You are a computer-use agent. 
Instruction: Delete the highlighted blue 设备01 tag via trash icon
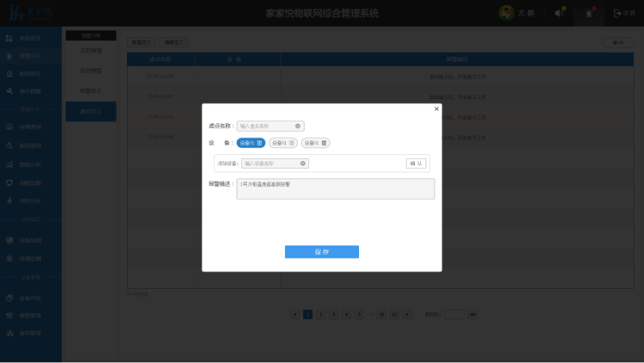tap(259, 143)
